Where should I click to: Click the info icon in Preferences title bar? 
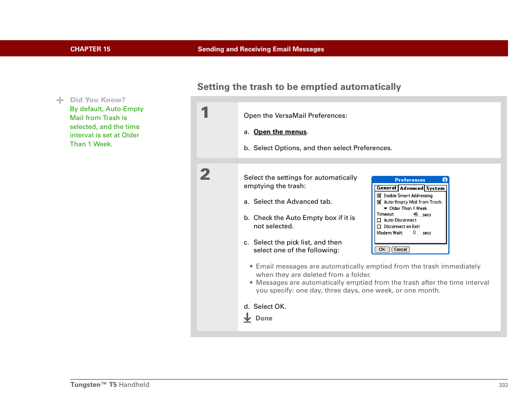tap(444, 180)
